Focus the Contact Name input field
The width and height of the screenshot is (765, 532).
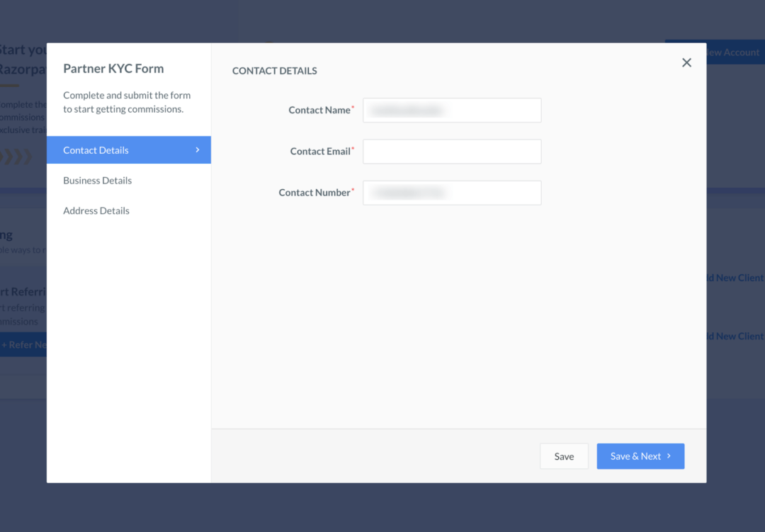coord(452,111)
